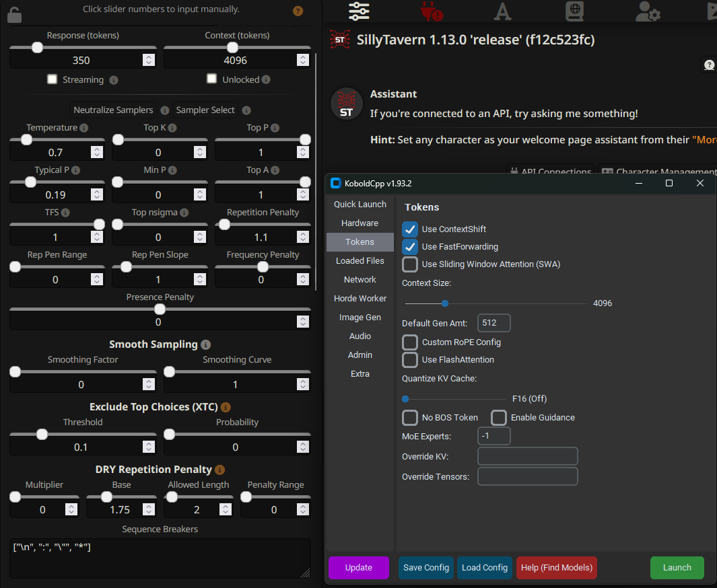Click the Temperature info icon
717x588 pixels.
(84, 128)
